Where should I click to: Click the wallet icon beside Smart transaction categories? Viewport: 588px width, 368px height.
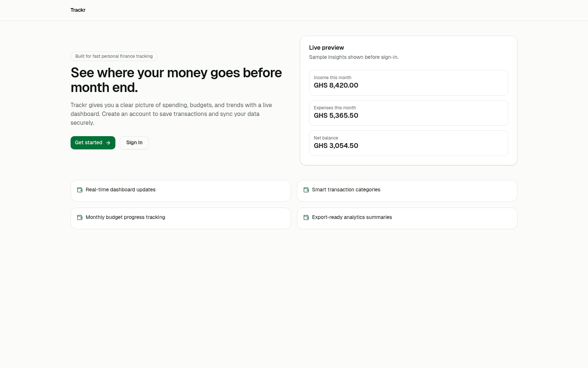click(306, 190)
